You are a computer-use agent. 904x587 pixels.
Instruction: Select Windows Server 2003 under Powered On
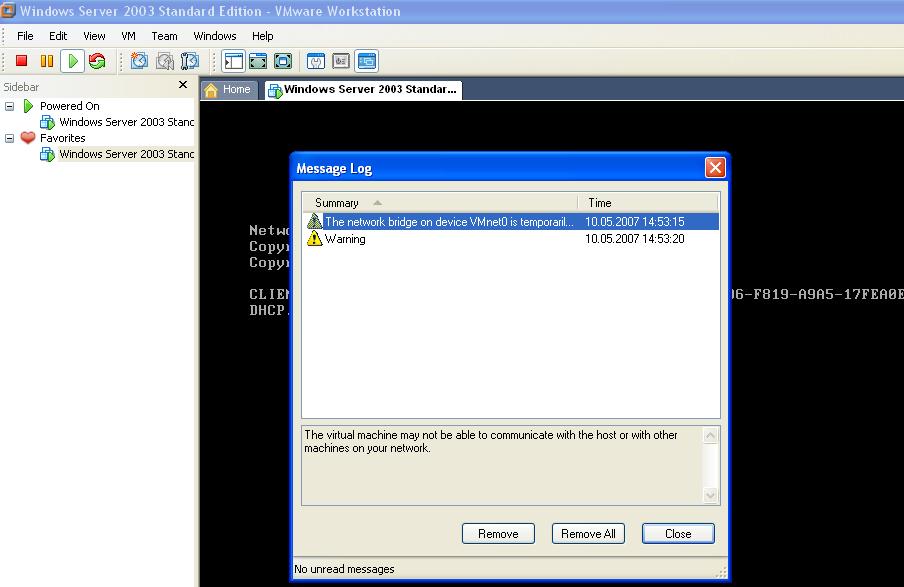point(126,122)
